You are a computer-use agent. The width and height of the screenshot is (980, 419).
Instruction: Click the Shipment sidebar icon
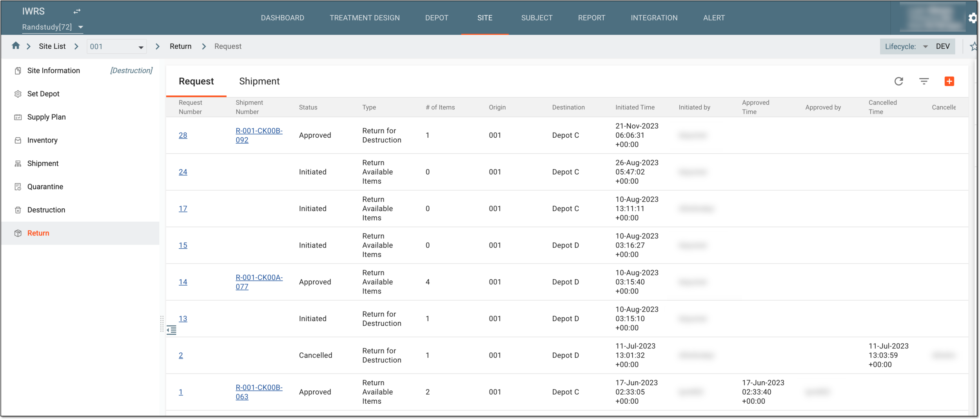tap(18, 164)
